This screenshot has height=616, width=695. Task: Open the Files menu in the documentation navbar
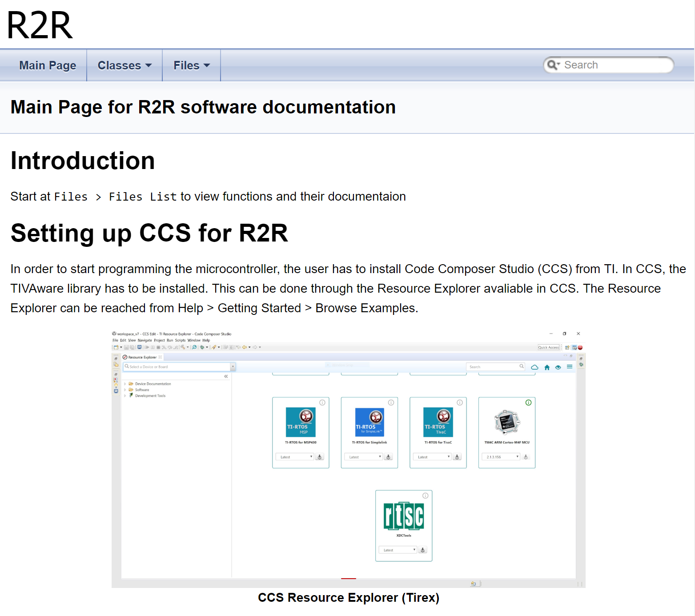point(191,65)
